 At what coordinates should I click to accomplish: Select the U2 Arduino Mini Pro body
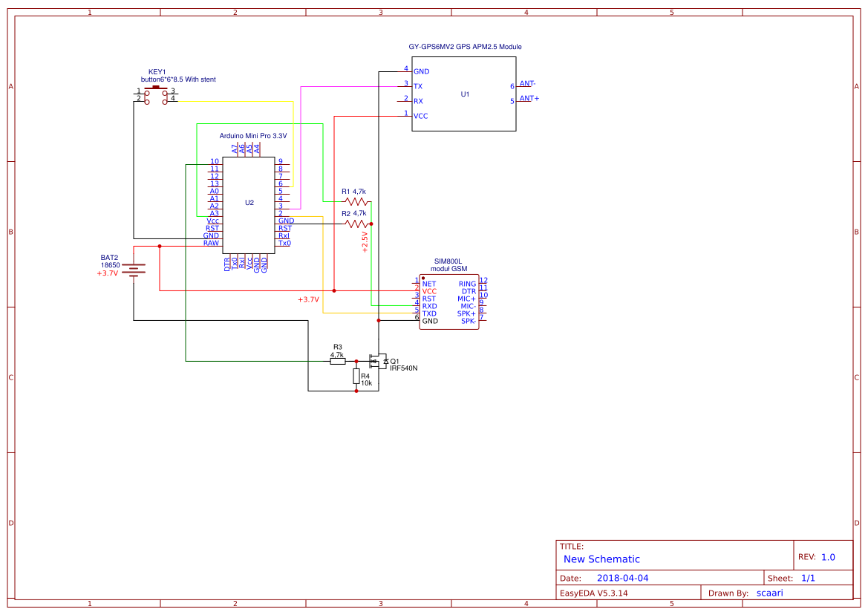(x=249, y=204)
